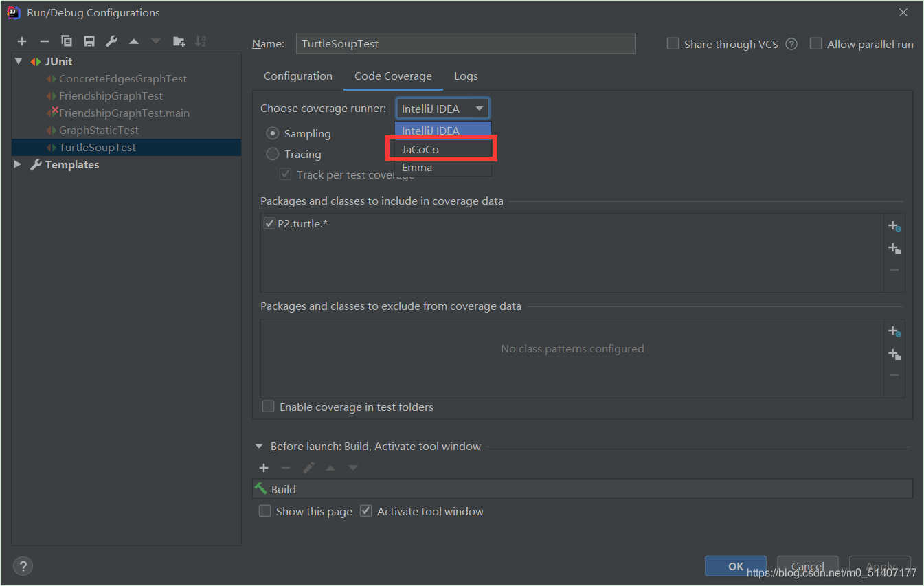Copy configuration using the duplicate icon
924x586 pixels.
(x=67, y=42)
